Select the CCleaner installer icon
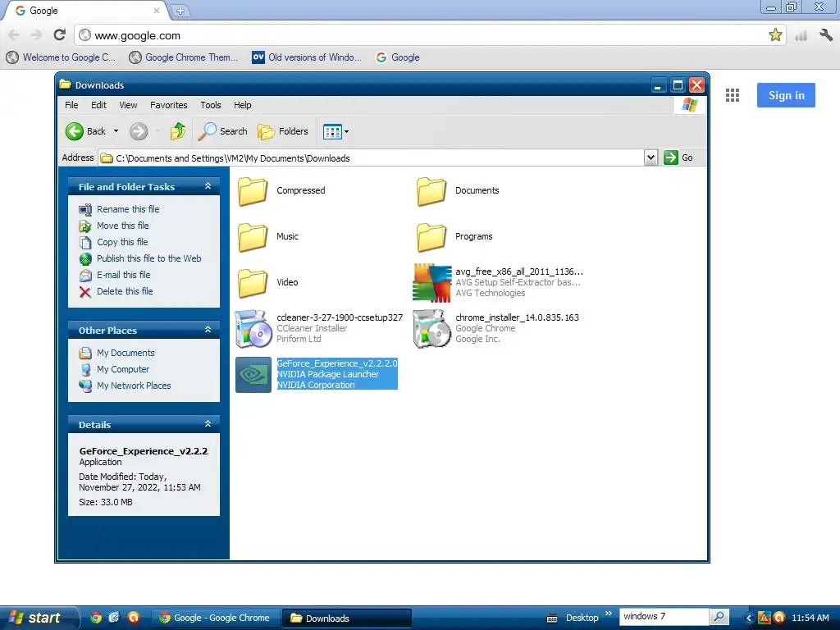The width and height of the screenshot is (840, 630). (253, 329)
